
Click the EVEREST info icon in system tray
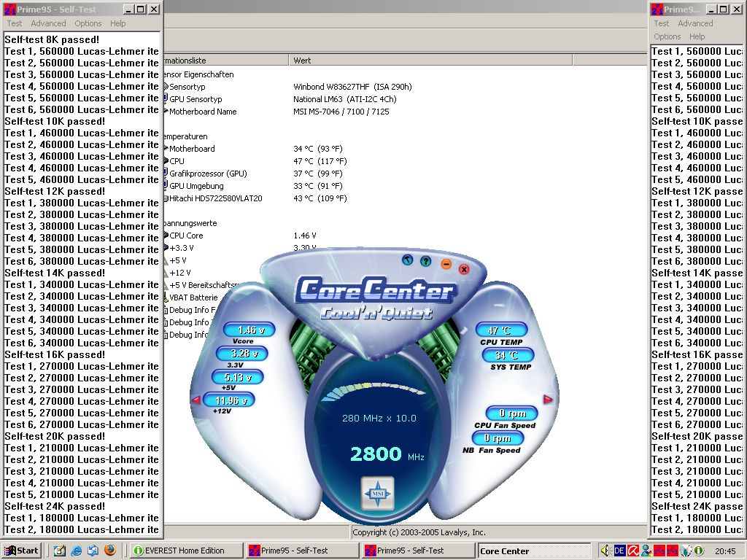[x=698, y=551]
